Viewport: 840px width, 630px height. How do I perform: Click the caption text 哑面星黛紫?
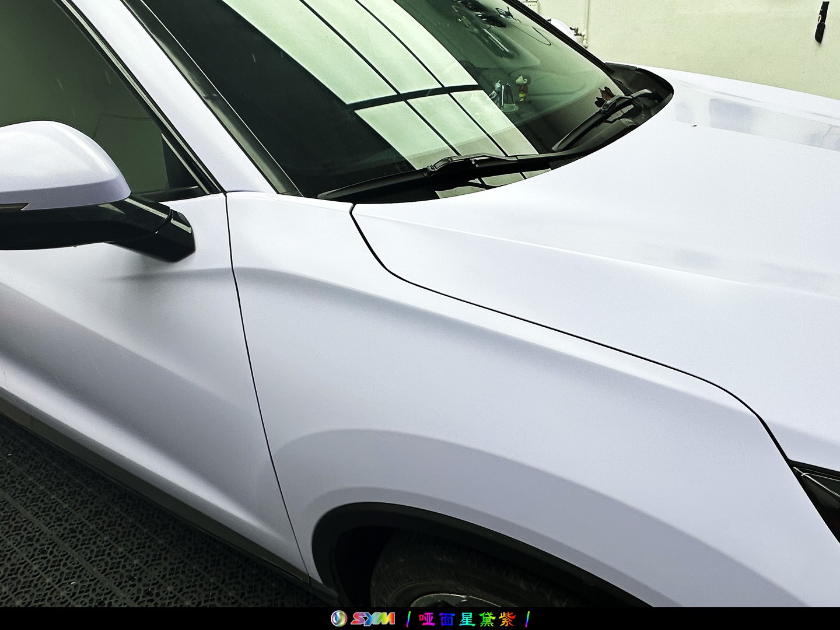(467, 619)
